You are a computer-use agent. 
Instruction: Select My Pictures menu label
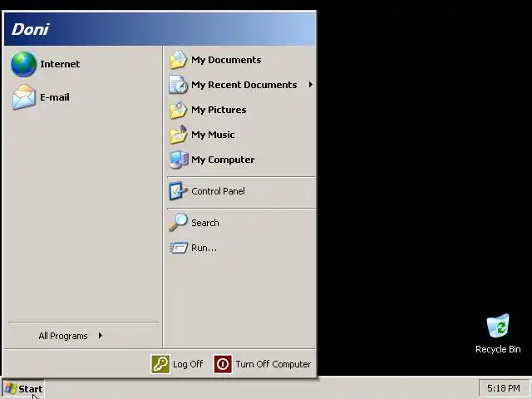pyautogui.click(x=219, y=110)
